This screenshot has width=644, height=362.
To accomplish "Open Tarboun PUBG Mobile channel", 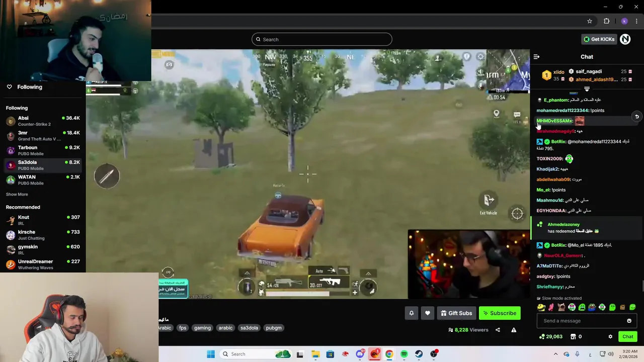I will pos(43,150).
